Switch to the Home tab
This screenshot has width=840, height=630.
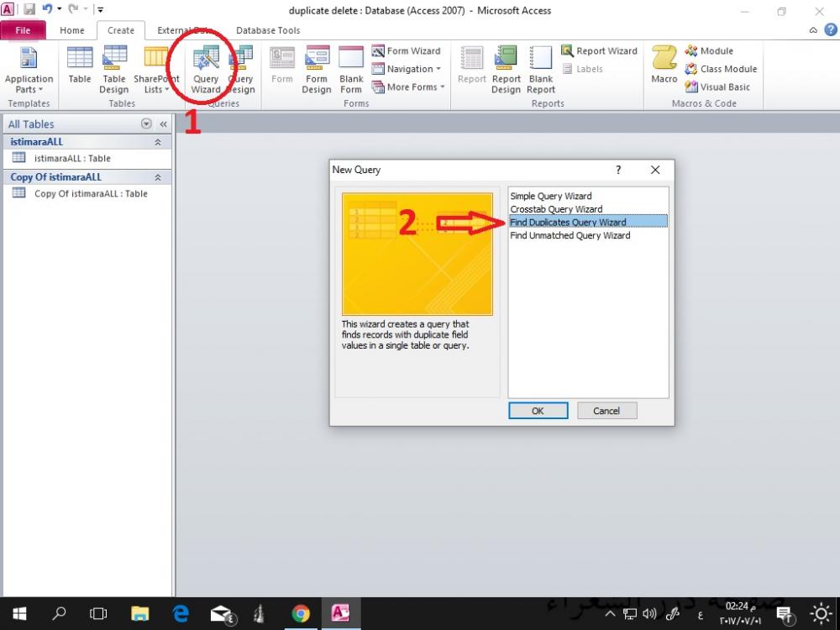click(x=71, y=30)
